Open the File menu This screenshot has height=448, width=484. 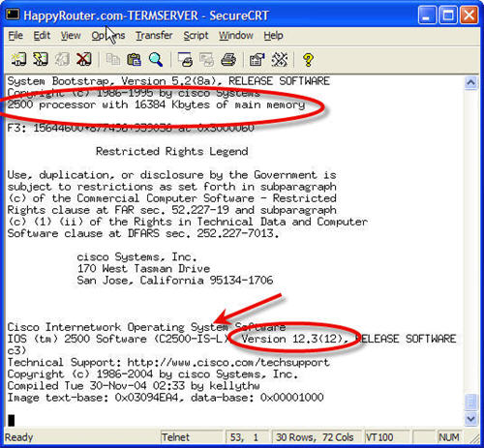coord(15,35)
